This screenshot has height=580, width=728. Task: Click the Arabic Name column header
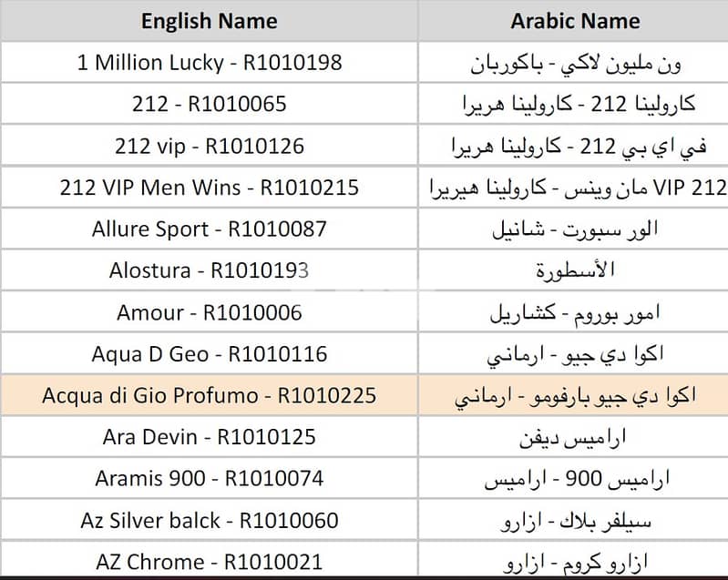coord(574,21)
